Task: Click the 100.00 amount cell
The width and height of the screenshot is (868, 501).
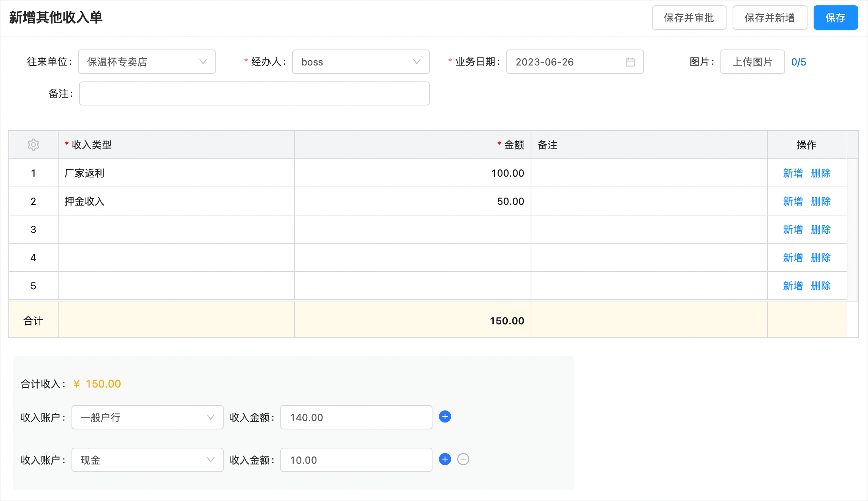Action: tap(413, 173)
